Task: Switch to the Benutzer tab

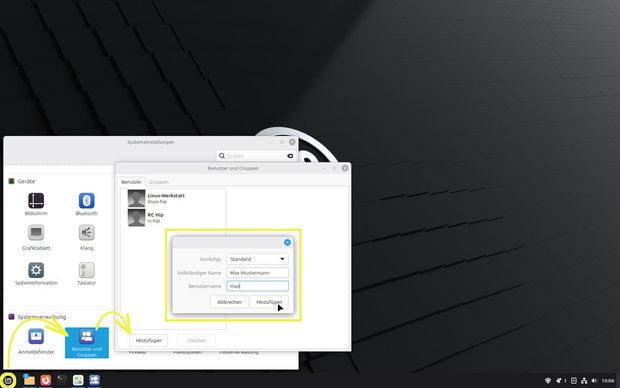Action: [x=131, y=182]
